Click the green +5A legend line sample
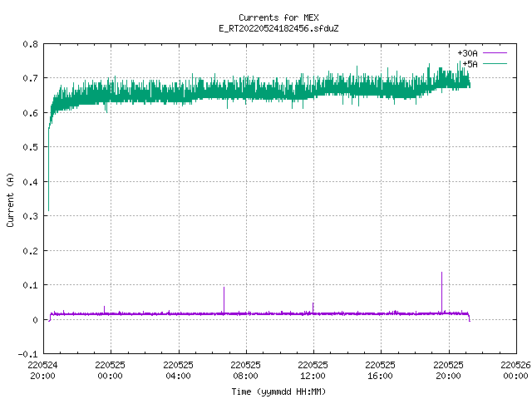This screenshot has width=532, height=399. pos(495,63)
